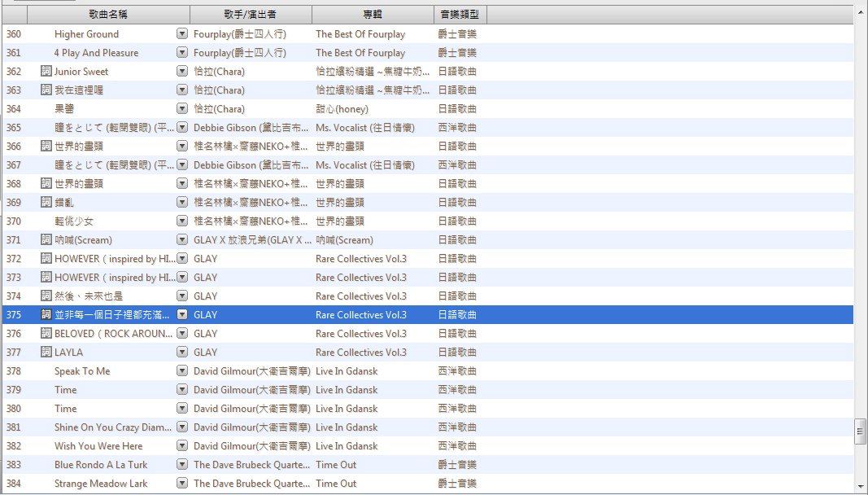The width and height of the screenshot is (868, 495).
Task: Open lyrics icon for 我在這裡喔
Action: 46,90
